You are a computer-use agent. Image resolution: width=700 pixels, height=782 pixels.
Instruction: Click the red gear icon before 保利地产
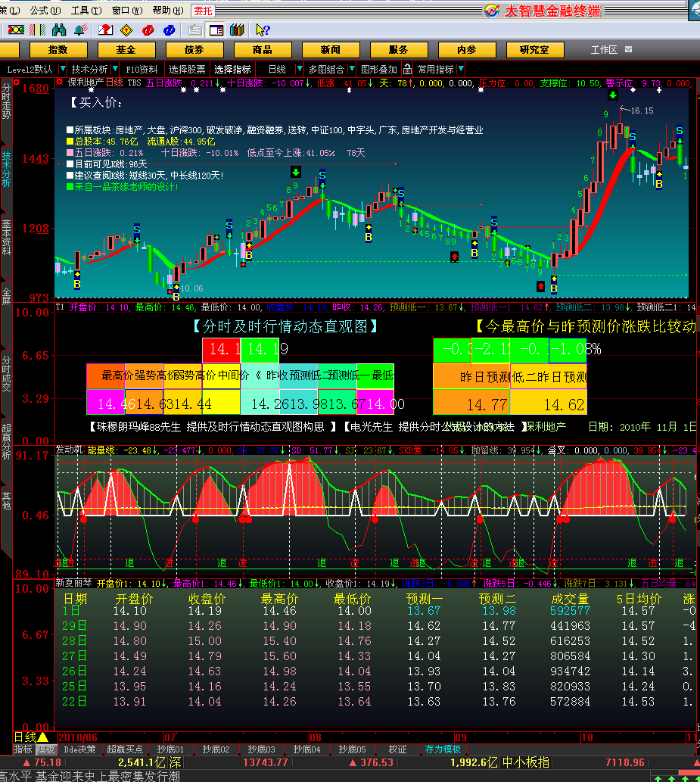pyautogui.click(x=60, y=82)
